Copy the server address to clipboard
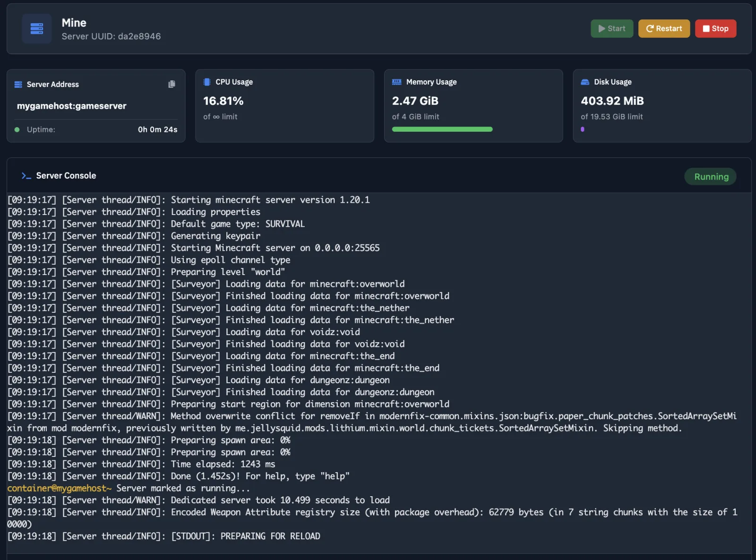Image resolution: width=756 pixels, height=560 pixels. click(171, 84)
